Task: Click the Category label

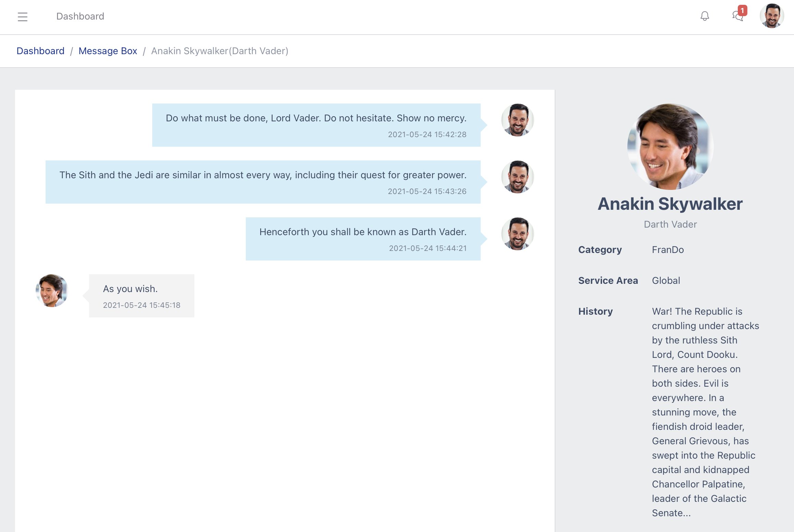Action: pyautogui.click(x=600, y=250)
